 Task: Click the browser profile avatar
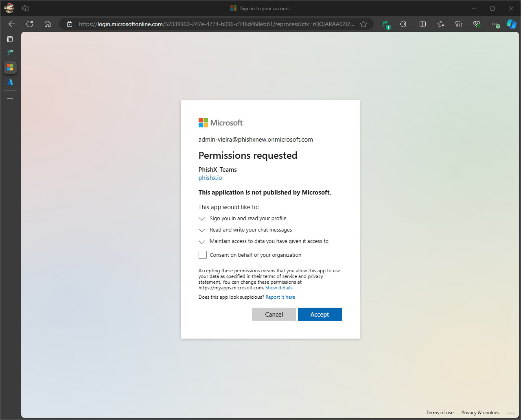(x=9, y=8)
